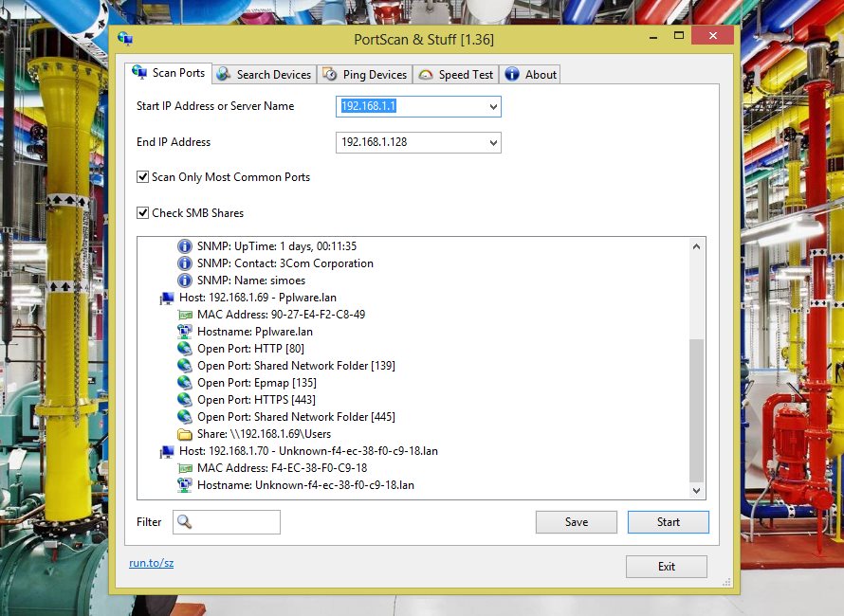The height and width of the screenshot is (616, 844).
Task: Click info icon beside SNMP UpTime row
Action: [185, 246]
